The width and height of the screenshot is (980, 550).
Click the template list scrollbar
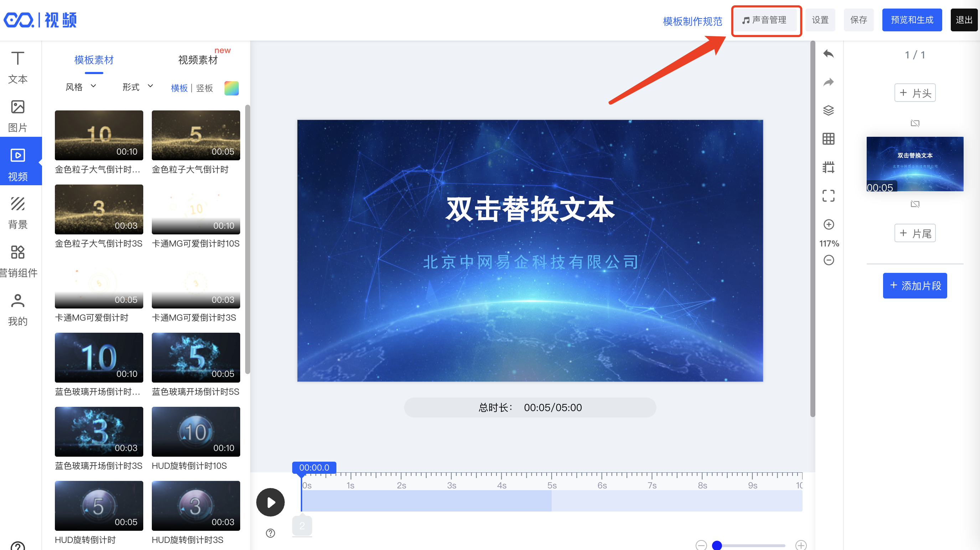coord(248,240)
